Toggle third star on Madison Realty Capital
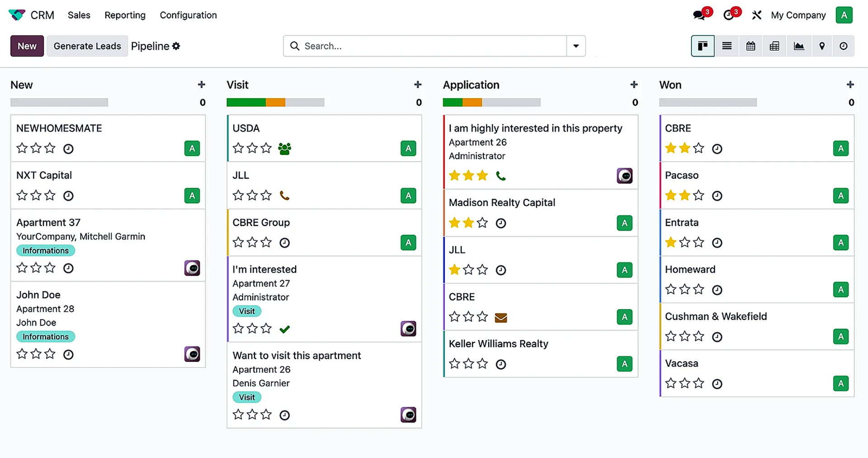This screenshot has height=458, width=868. [x=482, y=223]
